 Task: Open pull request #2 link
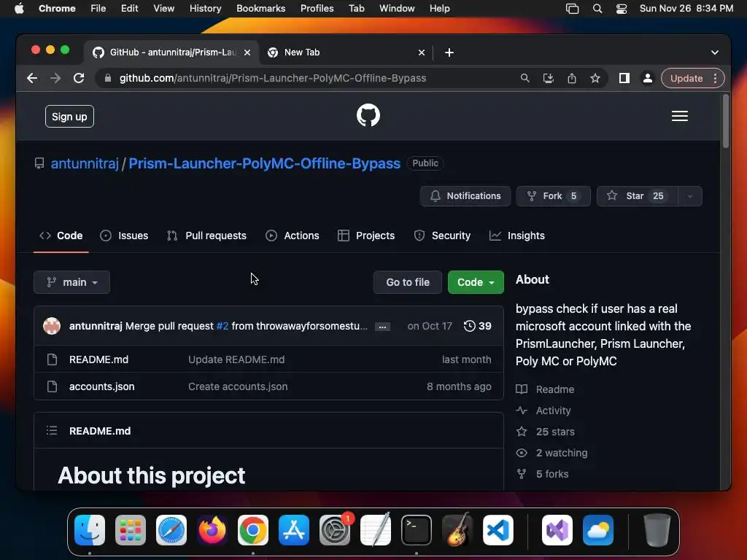click(222, 326)
